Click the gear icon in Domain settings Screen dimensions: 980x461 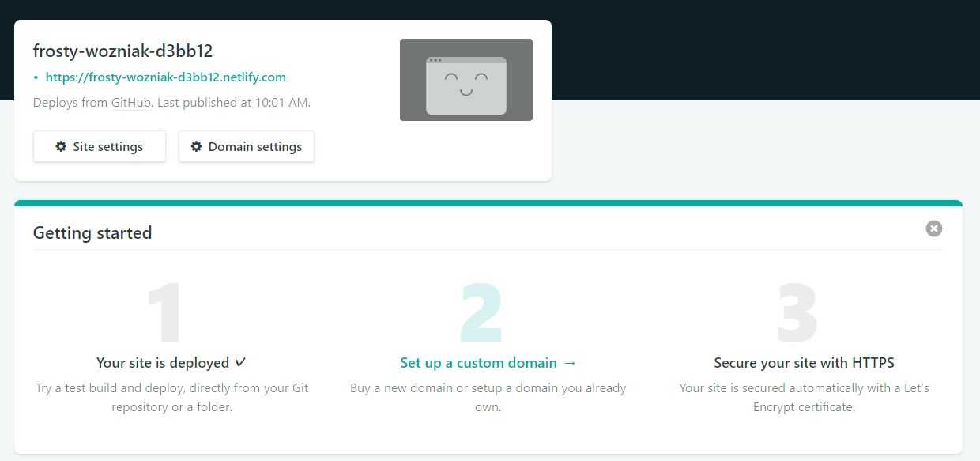coord(196,146)
